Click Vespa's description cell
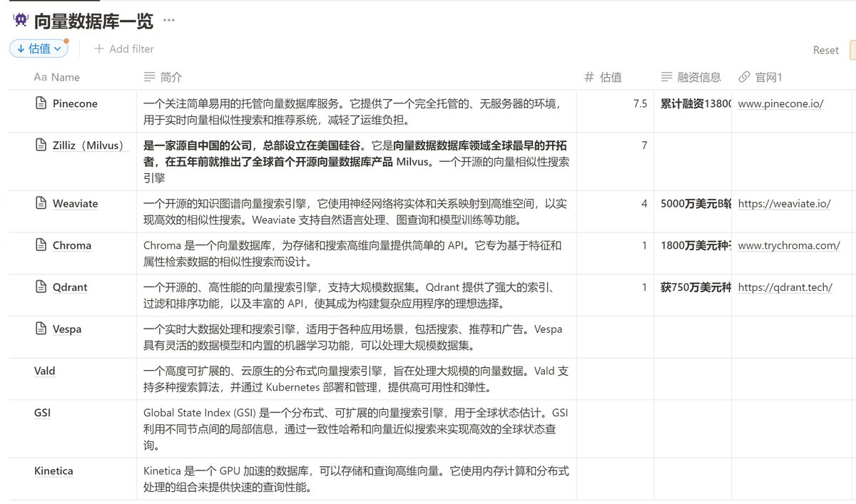This screenshot has height=504, width=856. (357, 337)
